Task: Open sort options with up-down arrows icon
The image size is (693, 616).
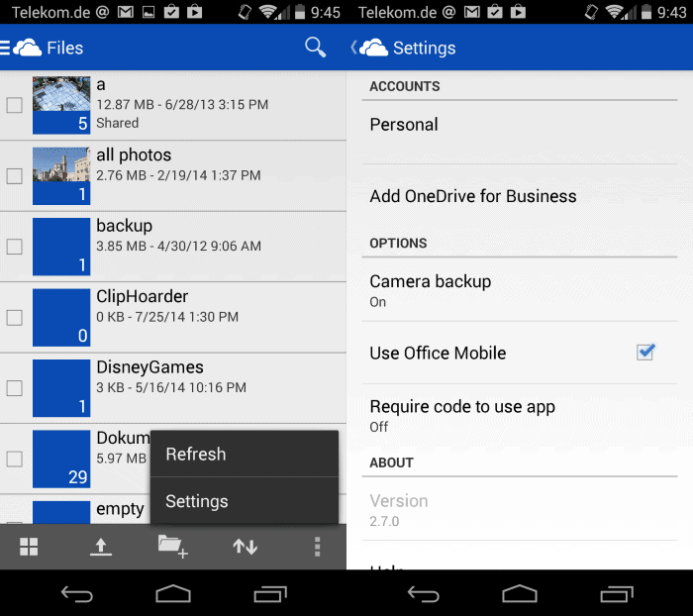Action: pos(246,547)
